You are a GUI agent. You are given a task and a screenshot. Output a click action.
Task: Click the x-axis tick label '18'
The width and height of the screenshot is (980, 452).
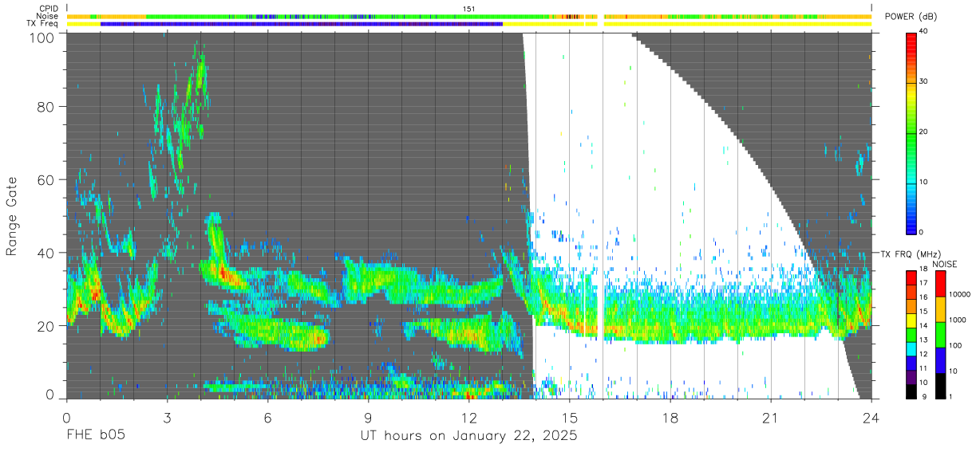click(x=670, y=417)
